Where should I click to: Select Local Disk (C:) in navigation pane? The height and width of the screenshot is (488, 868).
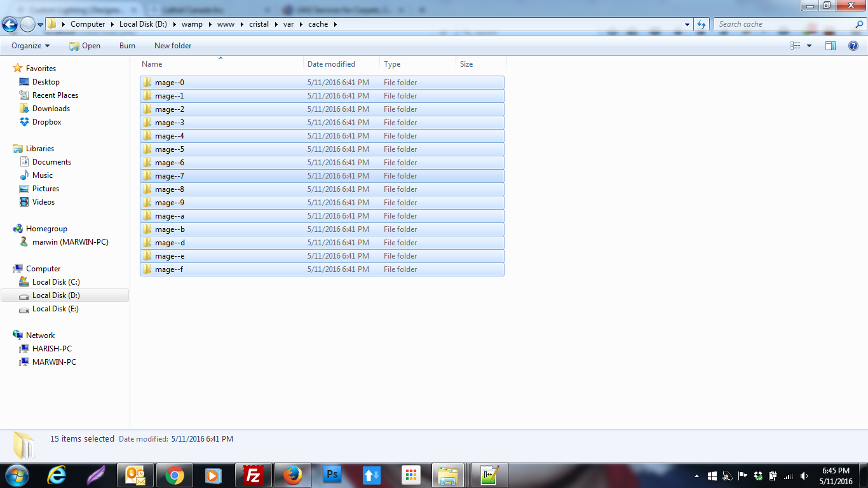pos(56,282)
